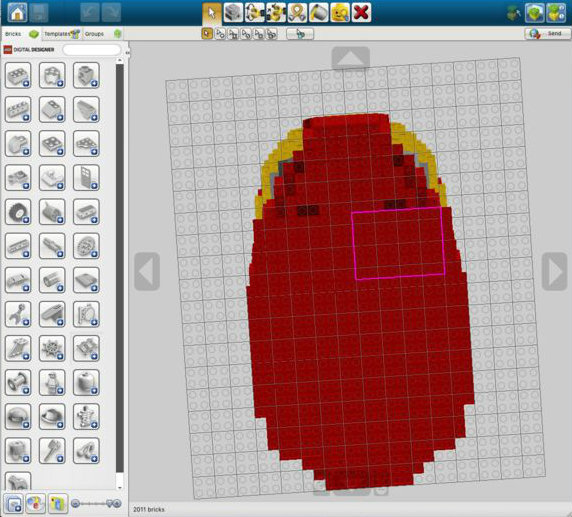
Task: Expand the minifigure category
Action: 52,382
